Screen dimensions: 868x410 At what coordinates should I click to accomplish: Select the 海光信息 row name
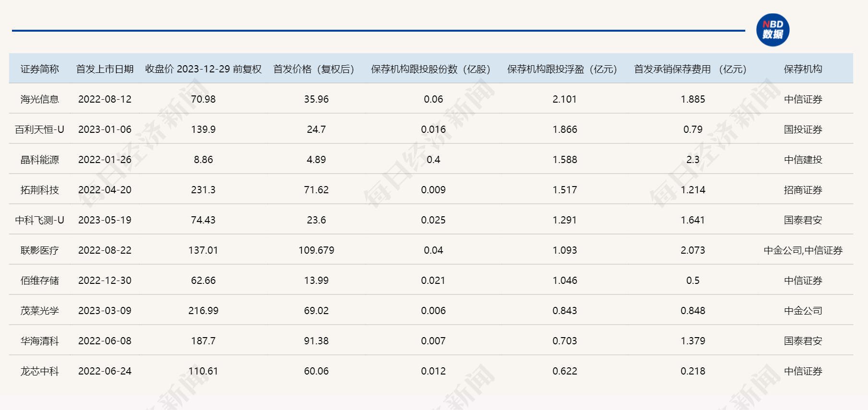[40, 99]
